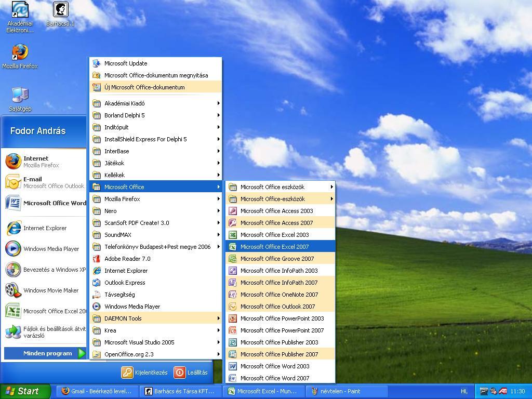Expand the Kellékek submenu arrow
532x399 pixels.
point(219,175)
